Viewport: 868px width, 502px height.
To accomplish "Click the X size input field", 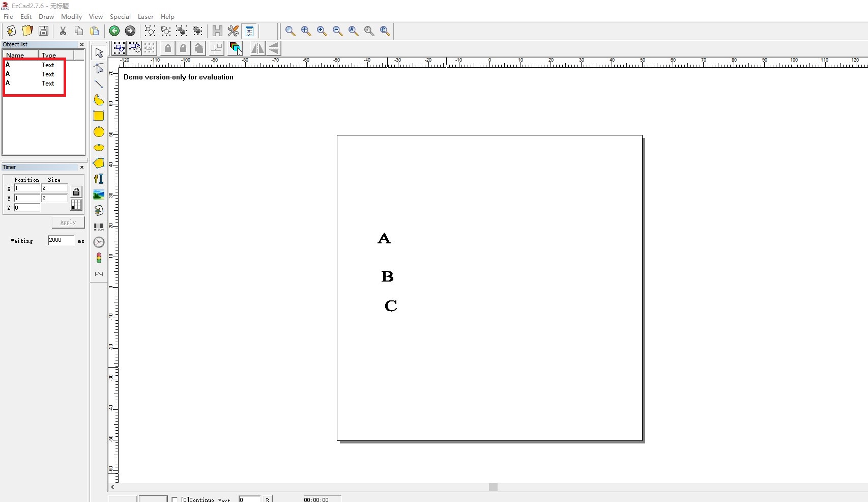I will coord(54,188).
